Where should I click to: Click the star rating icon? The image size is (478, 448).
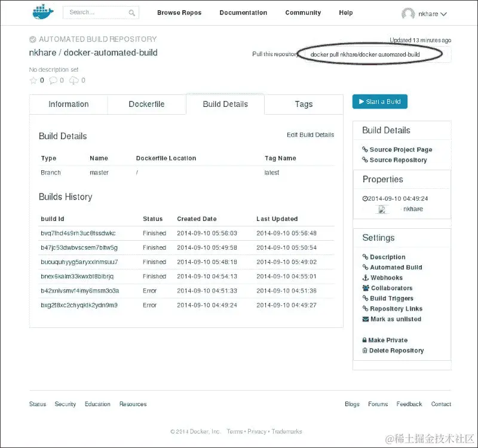(33, 80)
